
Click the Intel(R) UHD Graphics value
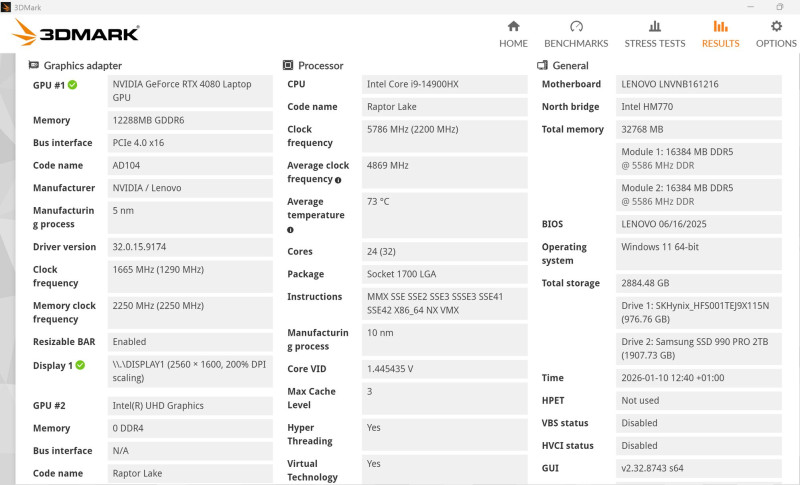[x=190, y=405]
